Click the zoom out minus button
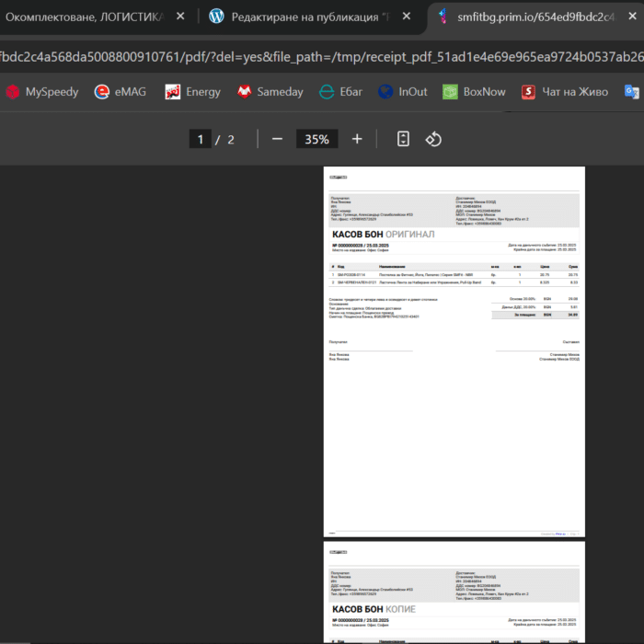 (x=277, y=139)
